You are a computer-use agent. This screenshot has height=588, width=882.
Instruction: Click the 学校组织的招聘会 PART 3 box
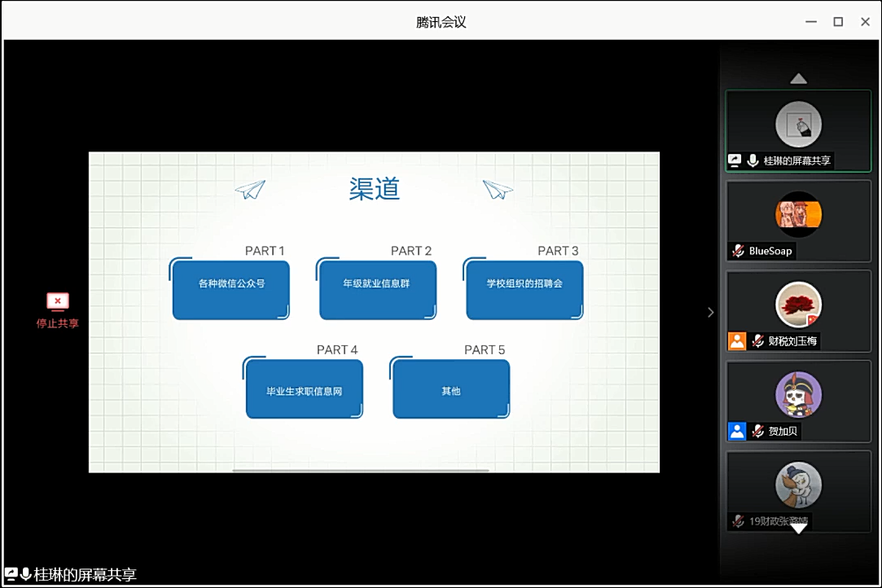coord(524,289)
